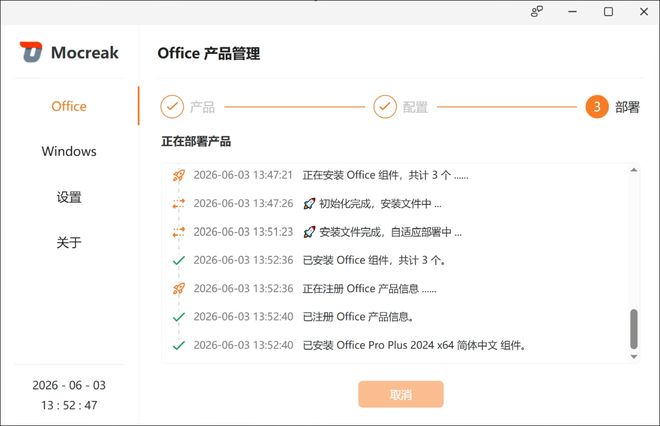
Task: Click green check beside Office Pro Plus 2024 entry
Action: 179,346
